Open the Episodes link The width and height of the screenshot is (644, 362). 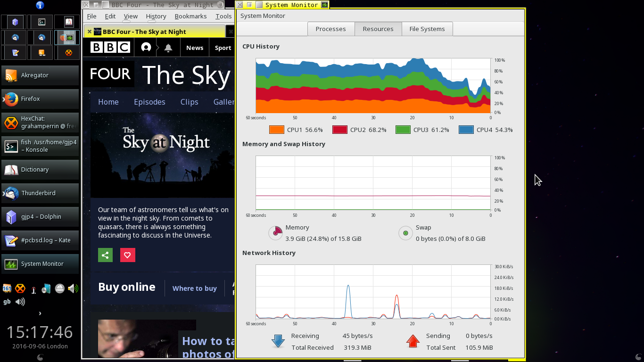[149, 102]
